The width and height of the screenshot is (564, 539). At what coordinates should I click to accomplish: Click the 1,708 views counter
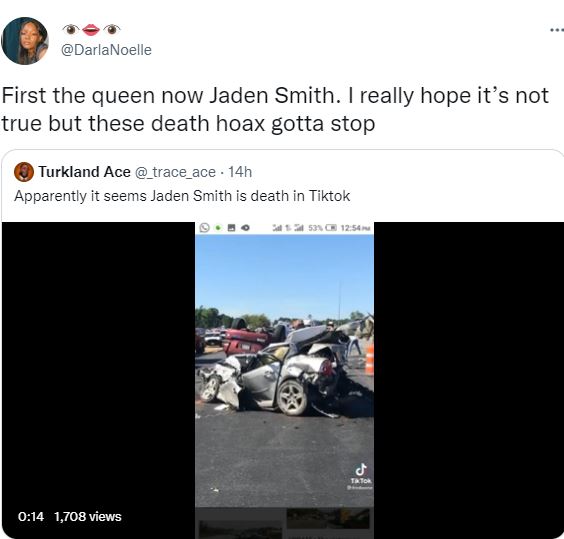[x=88, y=517]
